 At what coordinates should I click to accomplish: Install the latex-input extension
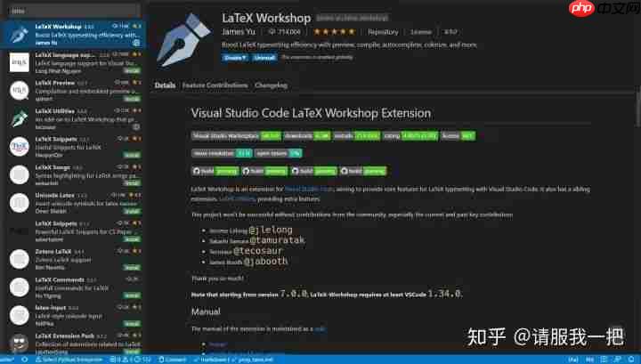[x=132, y=323]
